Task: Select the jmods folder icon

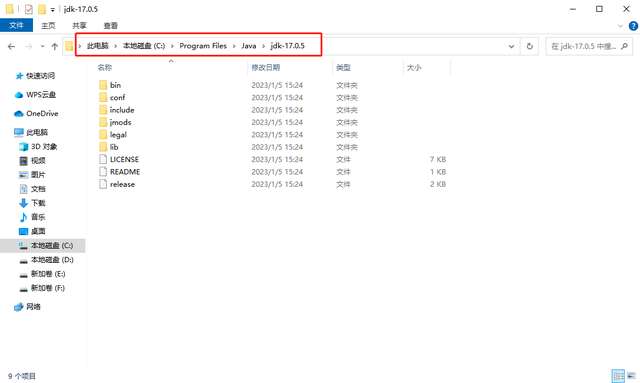Action: point(103,122)
